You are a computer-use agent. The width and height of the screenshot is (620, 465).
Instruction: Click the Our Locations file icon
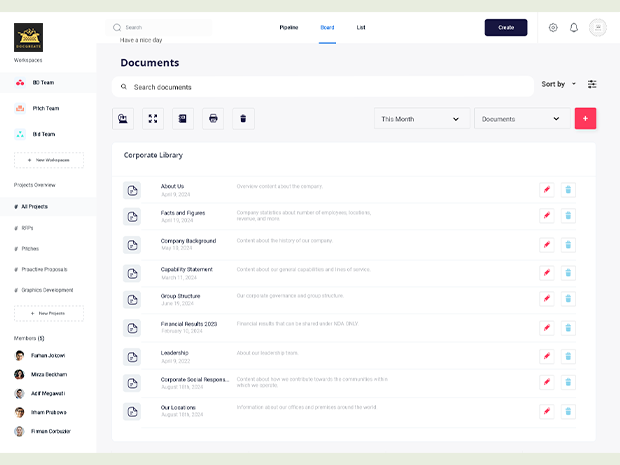[x=132, y=412]
